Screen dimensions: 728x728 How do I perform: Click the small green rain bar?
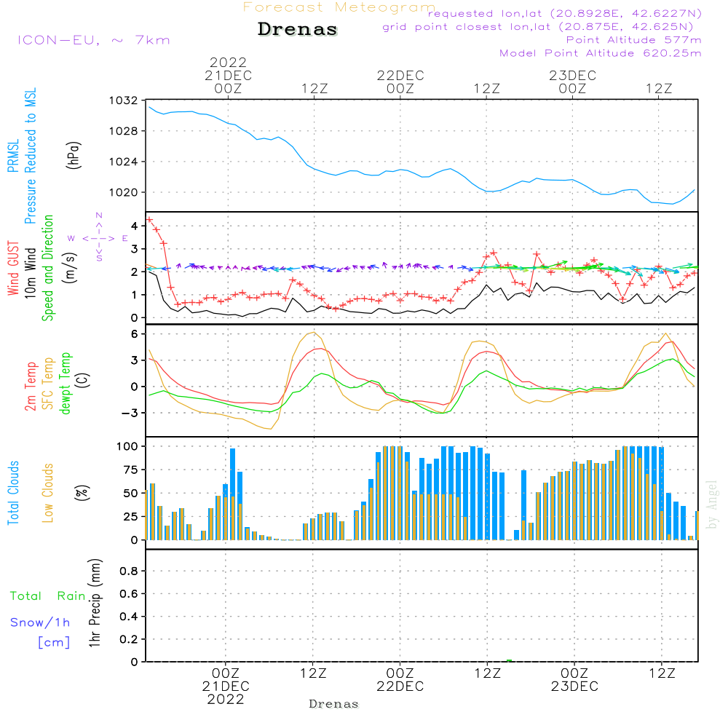point(509,660)
